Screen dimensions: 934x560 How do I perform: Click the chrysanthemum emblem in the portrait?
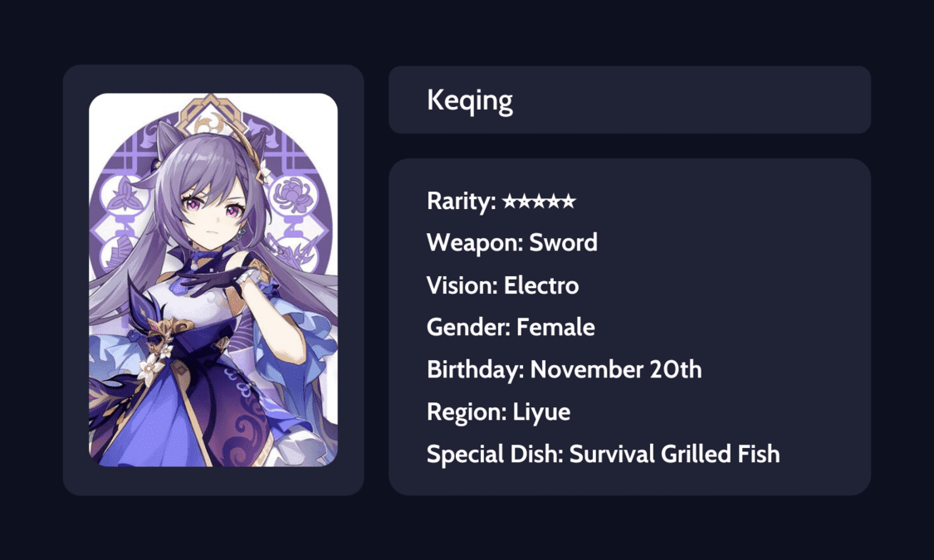[x=291, y=196]
